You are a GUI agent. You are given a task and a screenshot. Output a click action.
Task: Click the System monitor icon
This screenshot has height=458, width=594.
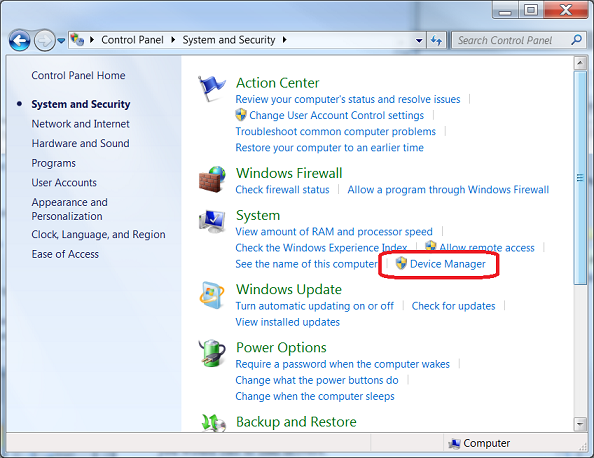[212, 221]
